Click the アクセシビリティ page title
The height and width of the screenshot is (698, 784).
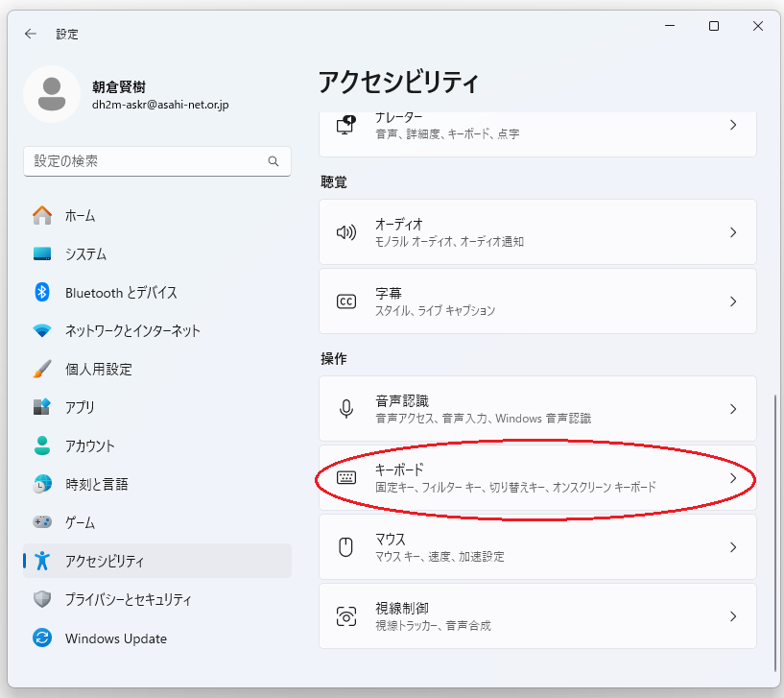(398, 82)
